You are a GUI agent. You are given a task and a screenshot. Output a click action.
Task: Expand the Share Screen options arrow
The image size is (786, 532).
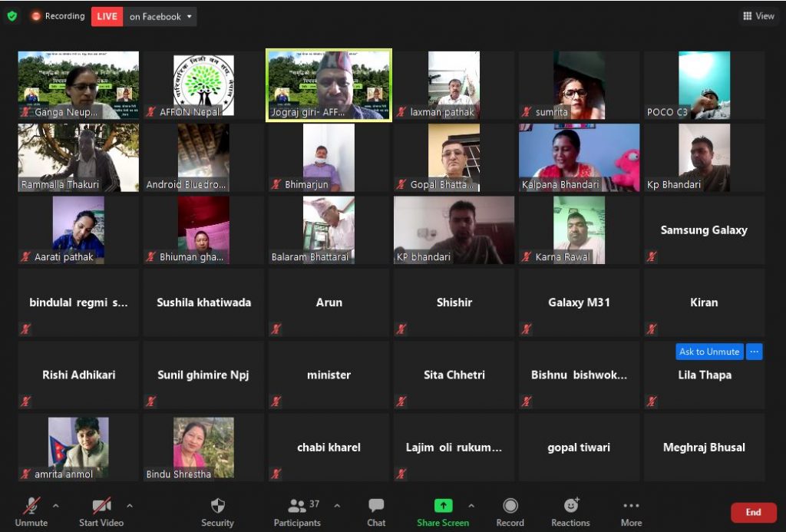click(x=471, y=506)
